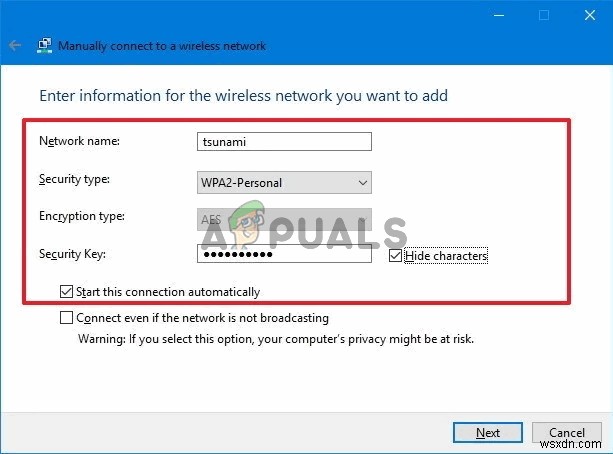Click the Manually connect to a wireless network title

click(x=162, y=46)
